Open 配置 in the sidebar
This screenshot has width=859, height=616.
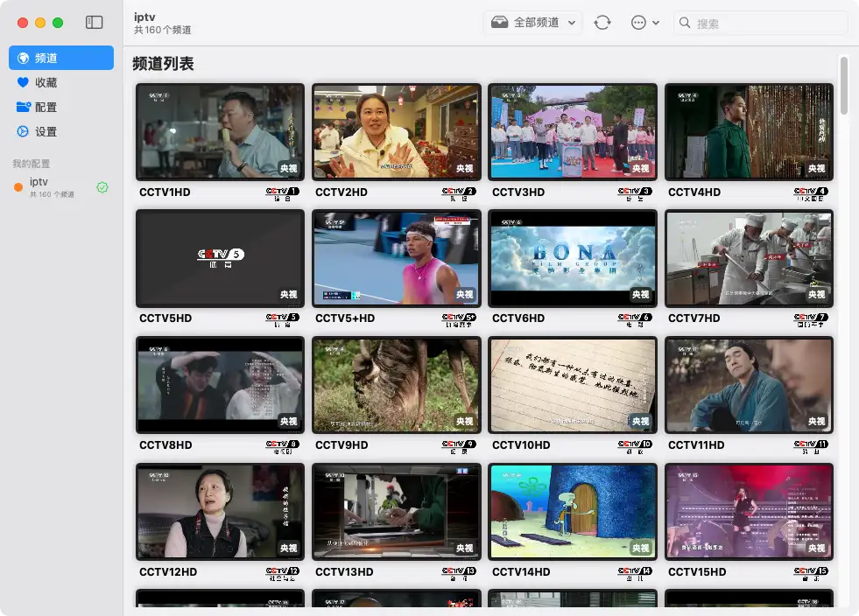[61, 108]
